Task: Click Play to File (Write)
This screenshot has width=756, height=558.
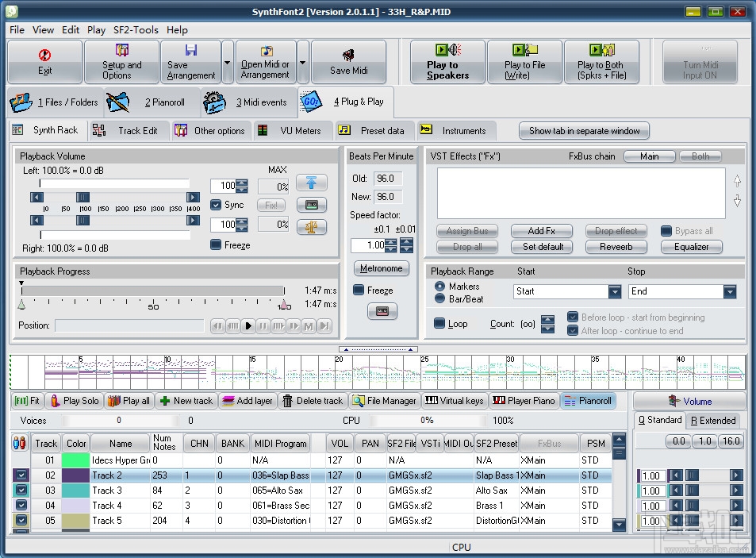Action: tap(524, 62)
